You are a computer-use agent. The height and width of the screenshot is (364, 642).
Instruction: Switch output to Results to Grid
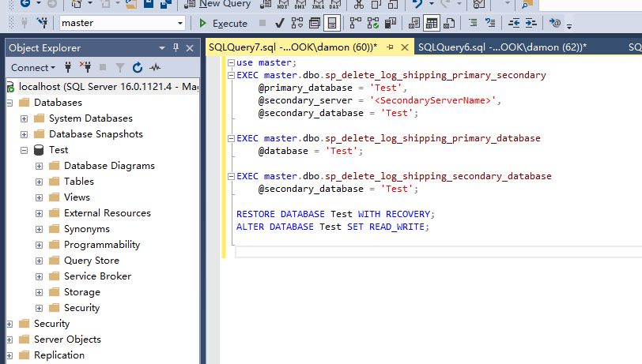click(x=432, y=24)
